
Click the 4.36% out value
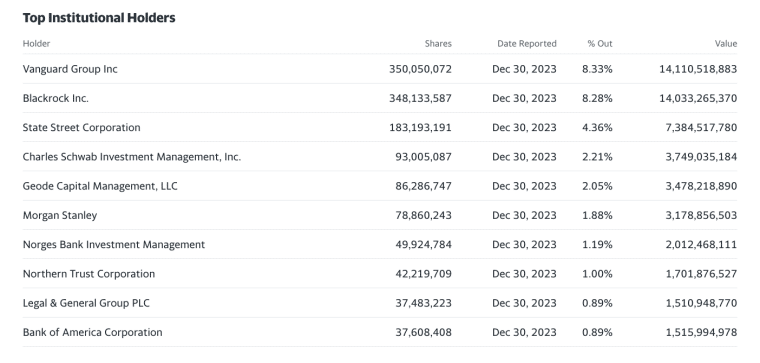click(597, 127)
